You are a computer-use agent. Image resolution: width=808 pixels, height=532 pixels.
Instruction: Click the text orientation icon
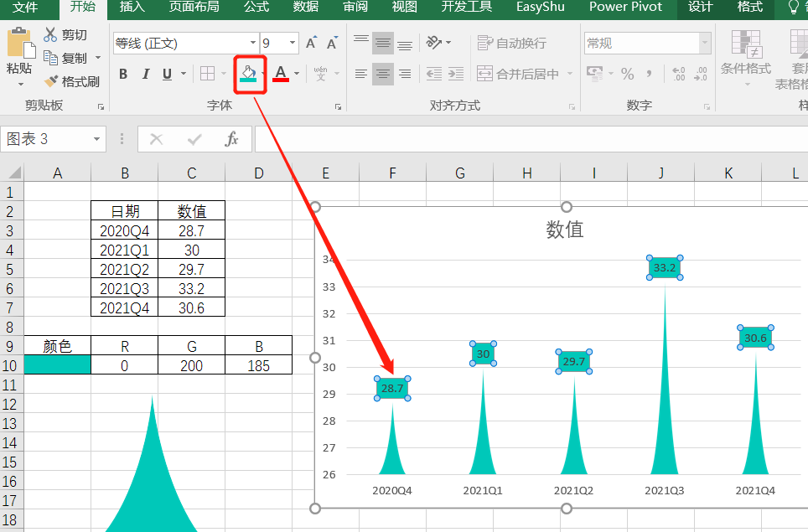434,42
